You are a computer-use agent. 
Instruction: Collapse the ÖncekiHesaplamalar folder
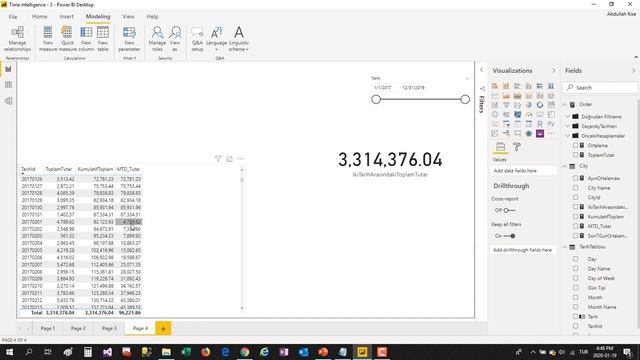[x=568, y=136]
